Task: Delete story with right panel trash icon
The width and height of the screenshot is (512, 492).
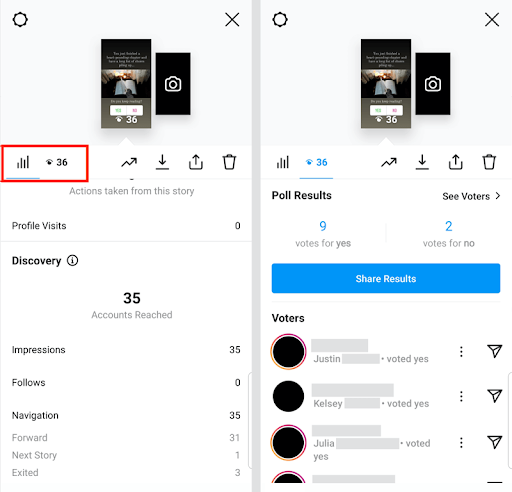Action: (x=489, y=162)
